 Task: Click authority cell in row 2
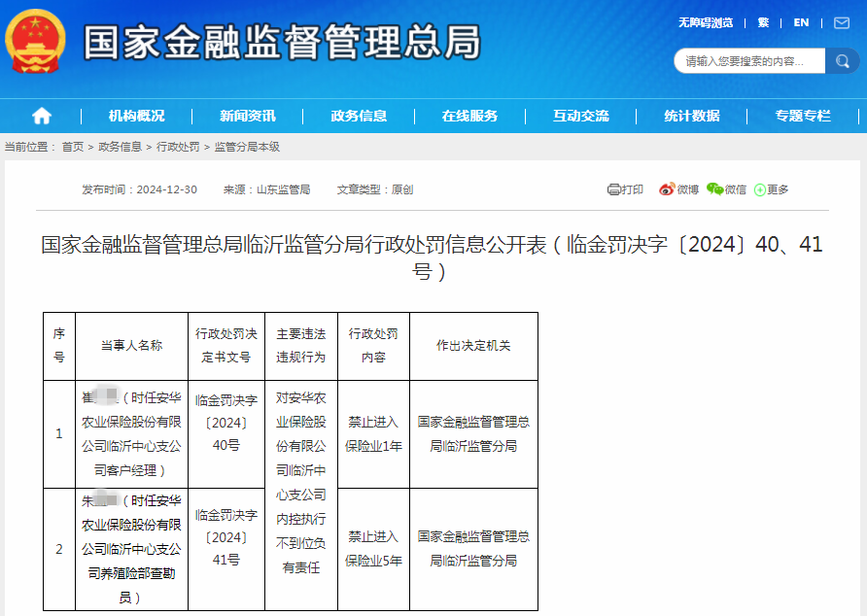tap(473, 549)
